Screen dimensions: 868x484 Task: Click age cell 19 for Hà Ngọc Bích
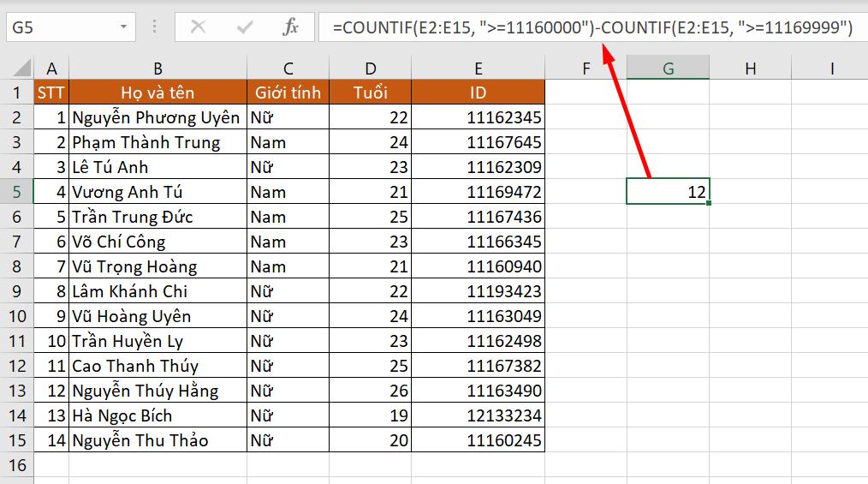coord(371,415)
